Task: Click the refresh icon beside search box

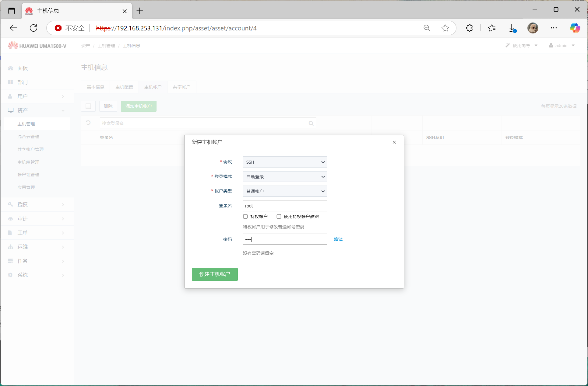Action: (x=88, y=123)
